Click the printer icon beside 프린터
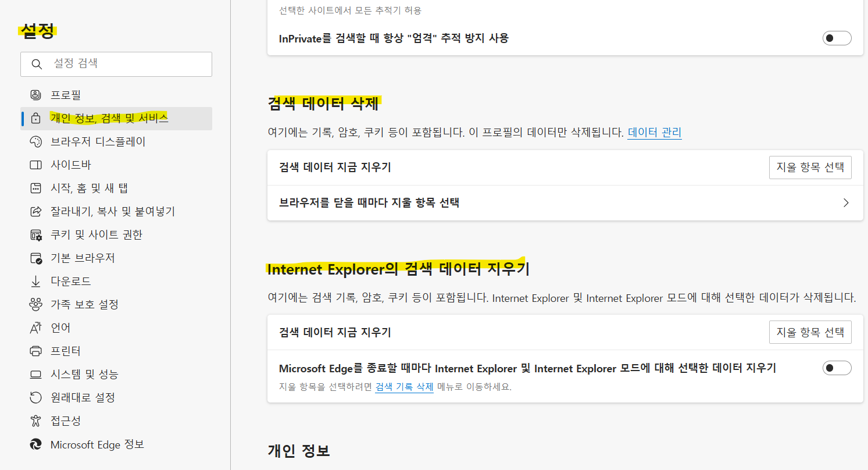 tap(35, 351)
